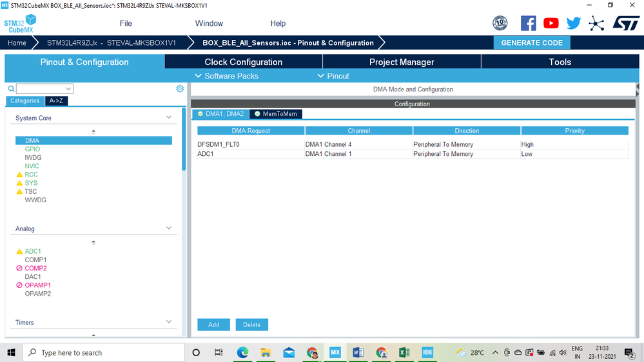
Task: Open the ST YouTube channel icon
Action: click(x=551, y=23)
